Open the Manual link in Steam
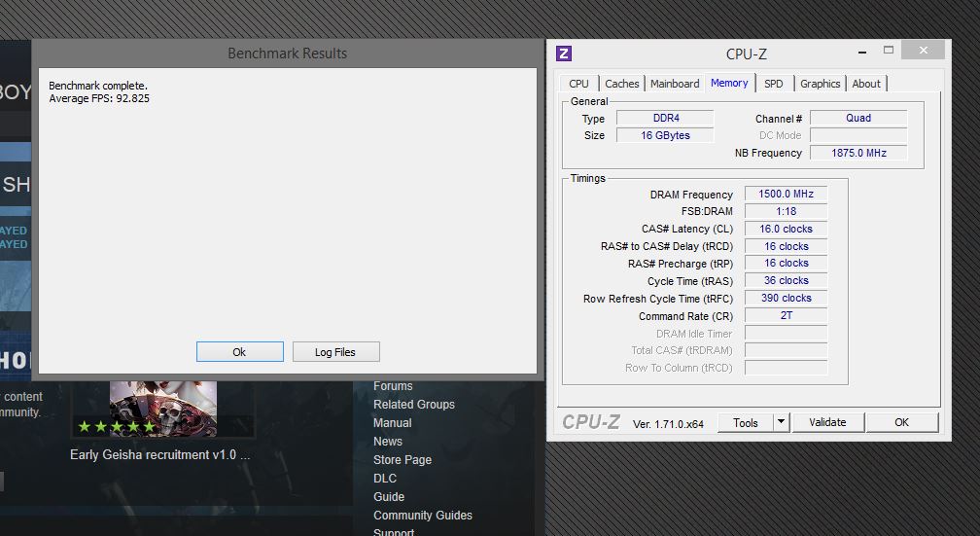Viewport: 980px width, 536px height. click(x=393, y=423)
